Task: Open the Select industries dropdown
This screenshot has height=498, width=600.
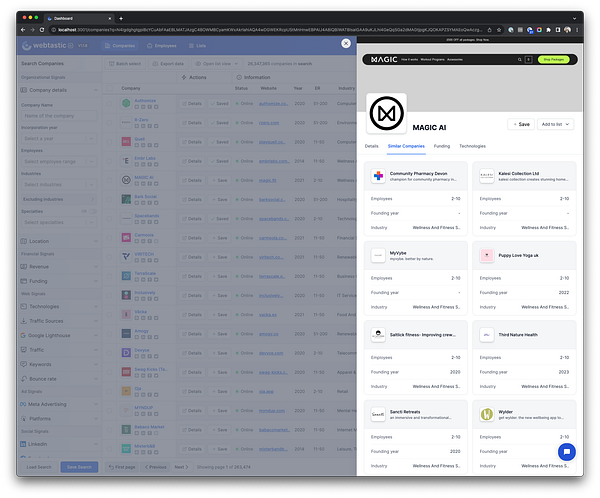Action: point(59,185)
